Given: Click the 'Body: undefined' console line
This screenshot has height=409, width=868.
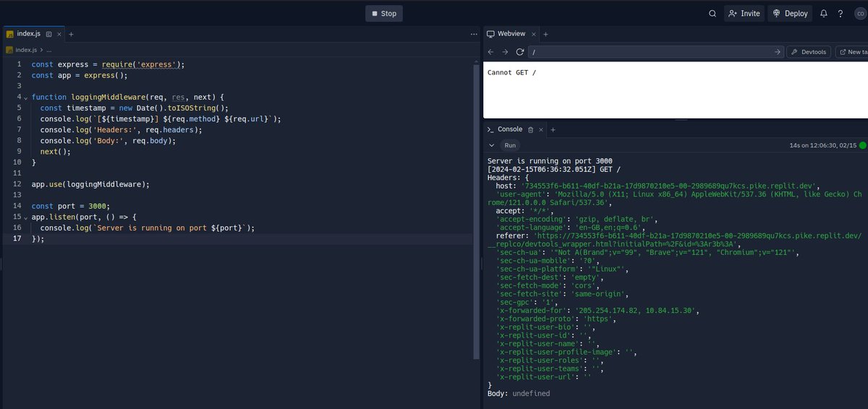Looking at the screenshot, I should pos(519,394).
